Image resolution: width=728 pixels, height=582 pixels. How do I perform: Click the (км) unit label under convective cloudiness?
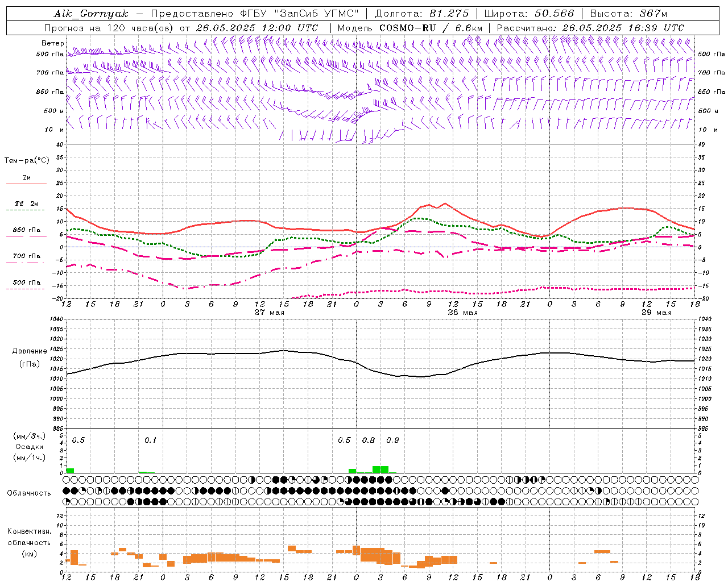coord(29,554)
